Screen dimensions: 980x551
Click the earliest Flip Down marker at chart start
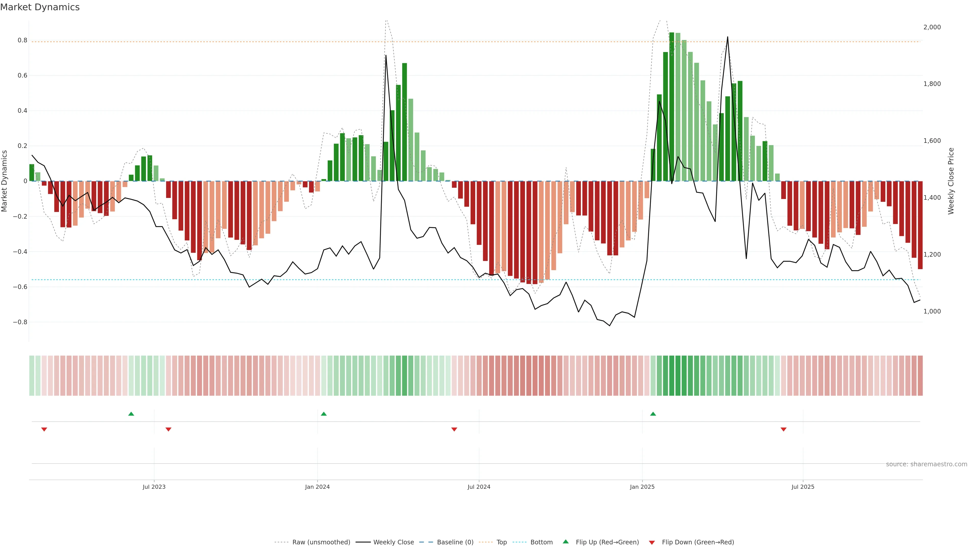[44, 429]
